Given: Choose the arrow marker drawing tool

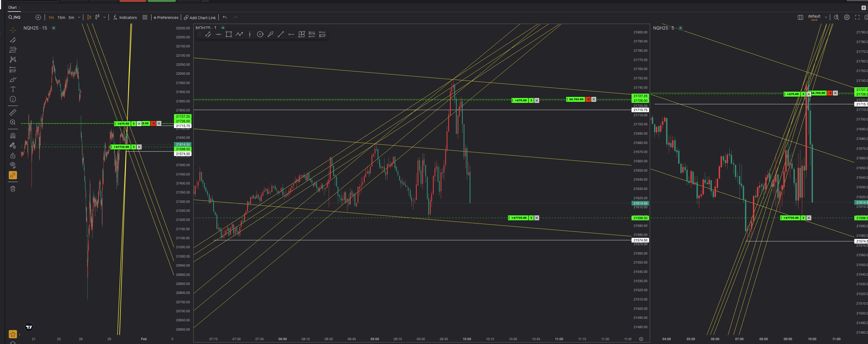Looking at the screenshot, I should [270, 34].
